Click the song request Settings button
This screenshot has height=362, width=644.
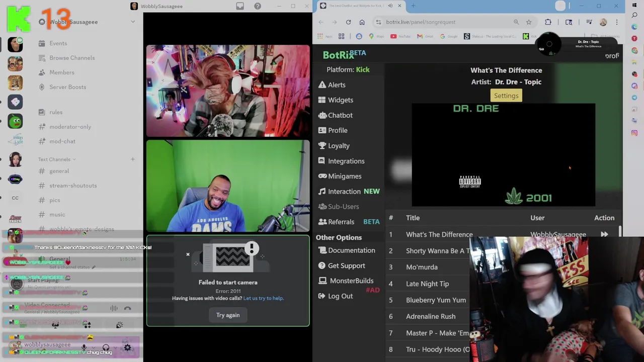(506, 96)
